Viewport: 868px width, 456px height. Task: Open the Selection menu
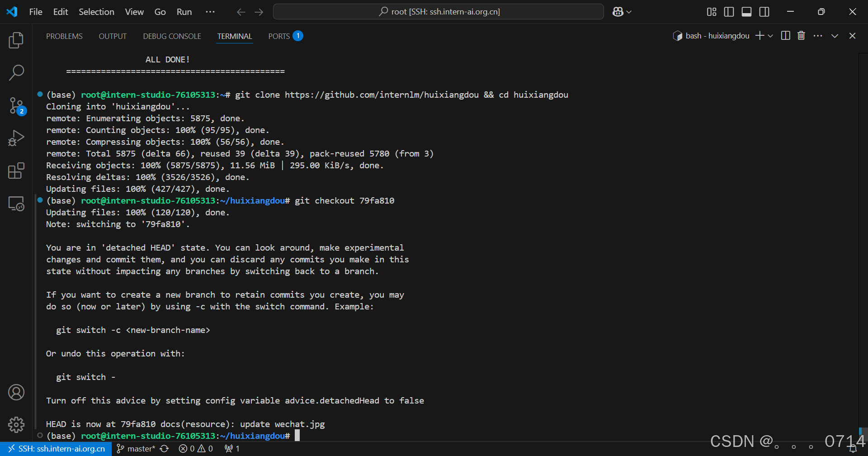96,12
